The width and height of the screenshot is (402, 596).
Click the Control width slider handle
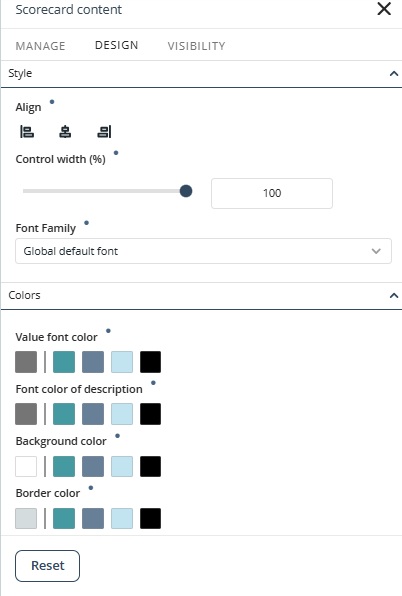[186, 191]
